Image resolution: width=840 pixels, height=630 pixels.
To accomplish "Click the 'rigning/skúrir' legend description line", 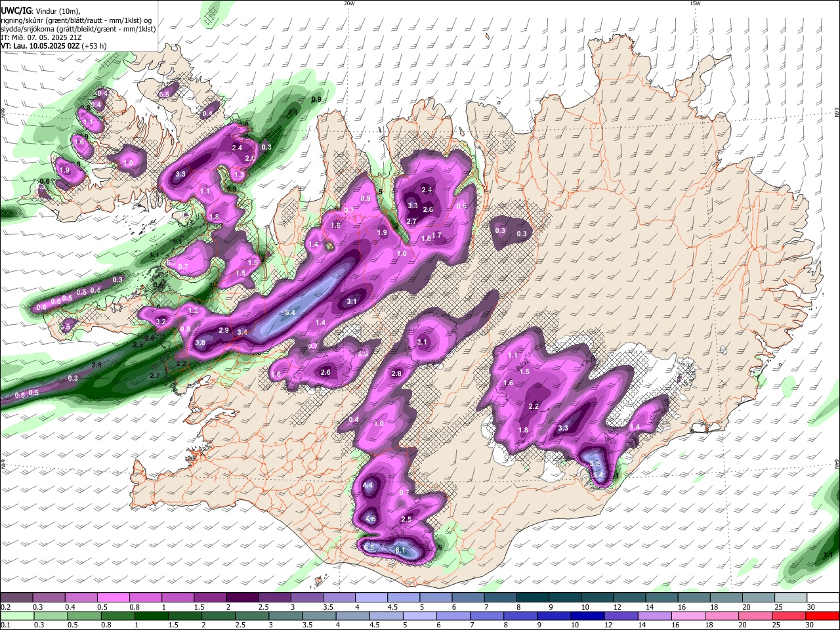I will (77, 20).
